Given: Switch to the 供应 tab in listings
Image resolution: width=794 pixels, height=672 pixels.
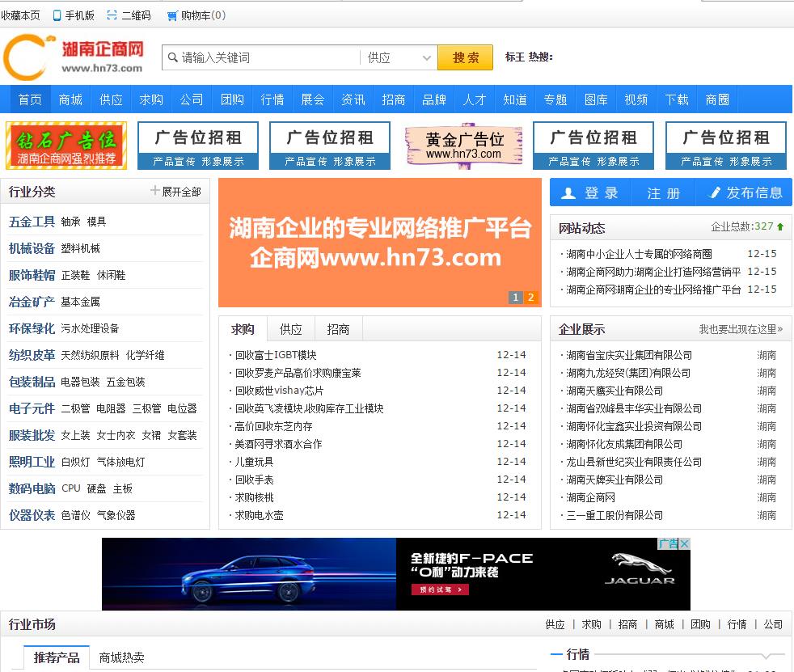Looking at the screenshot, I should coord(290,329).
